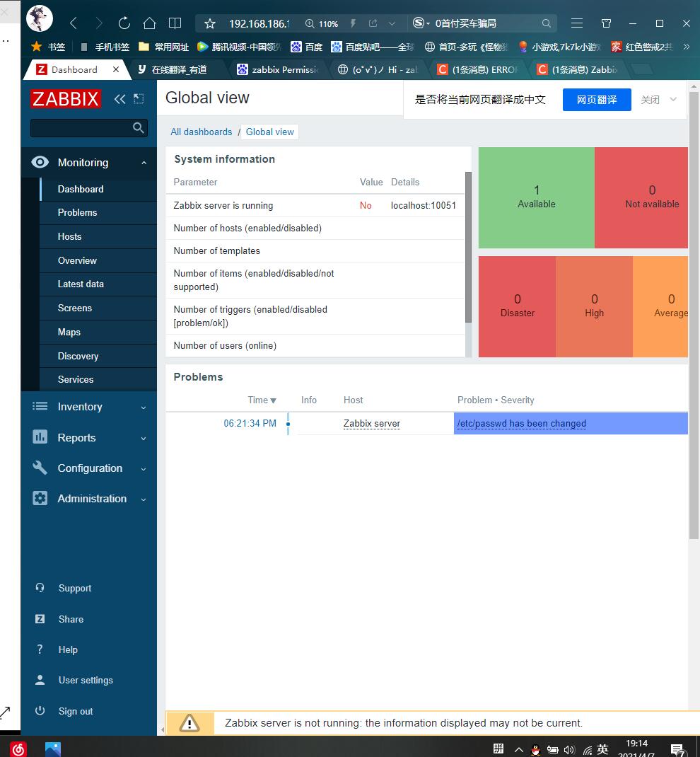Switch to the zabbix Permission browser tab
The image size is (700, 757).
click(x=277, y=69)
